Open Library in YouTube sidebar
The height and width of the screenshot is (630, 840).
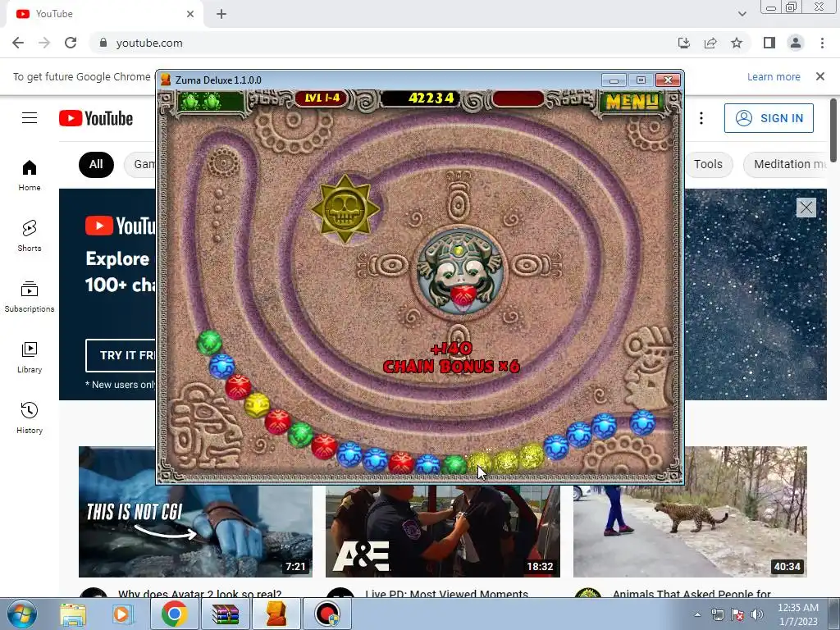[x=30, y=358]
